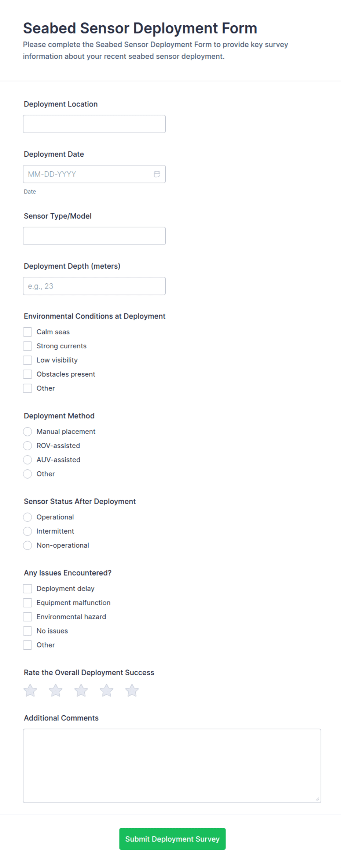
Task: Enable the Equipment malfunction checkbox
Action: 27,603
